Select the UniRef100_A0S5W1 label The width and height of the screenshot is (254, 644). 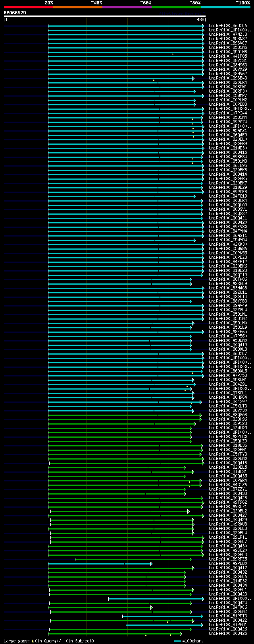tap(228, 87)
